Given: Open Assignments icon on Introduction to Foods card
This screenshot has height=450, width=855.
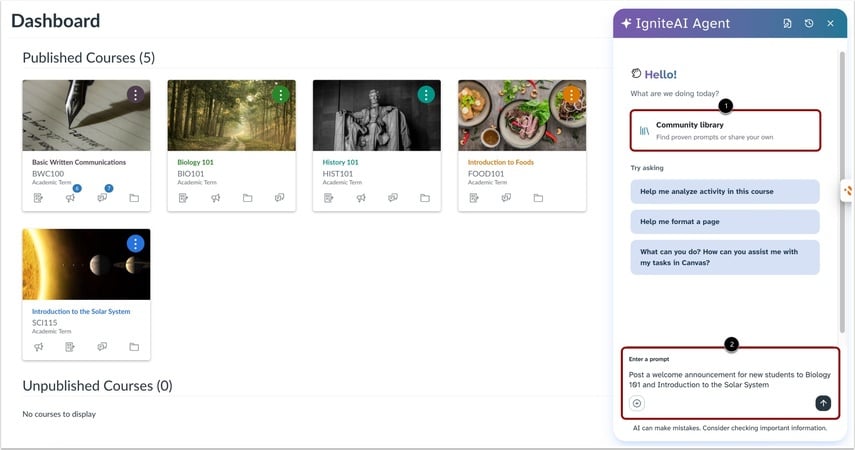Looking at the screenshot, I should point(474,198).
